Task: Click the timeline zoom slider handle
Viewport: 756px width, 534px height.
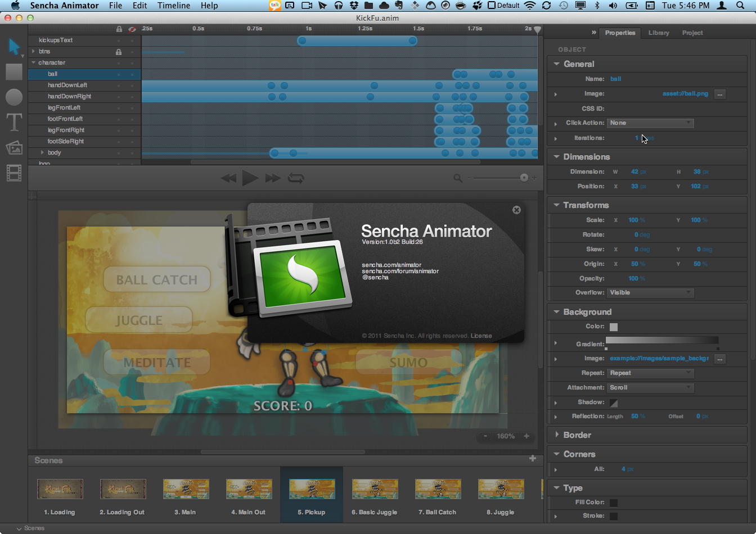Action: click(524, 178)
